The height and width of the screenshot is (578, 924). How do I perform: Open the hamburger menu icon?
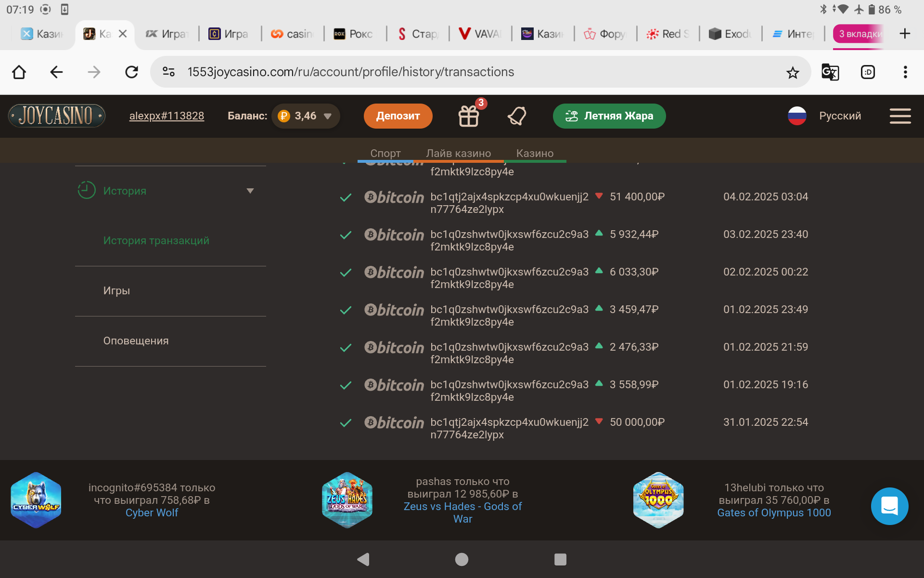900,116
